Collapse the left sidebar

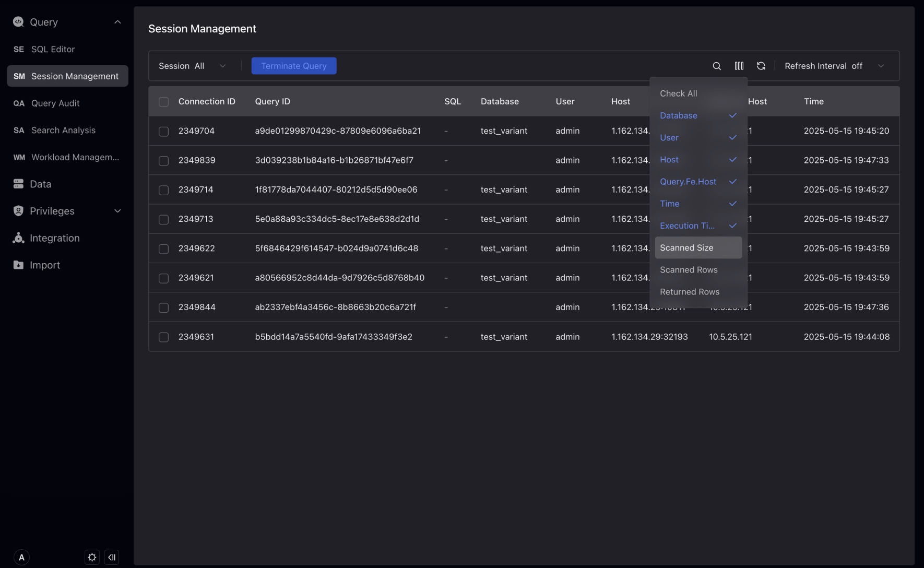click(x=112, y=557)
